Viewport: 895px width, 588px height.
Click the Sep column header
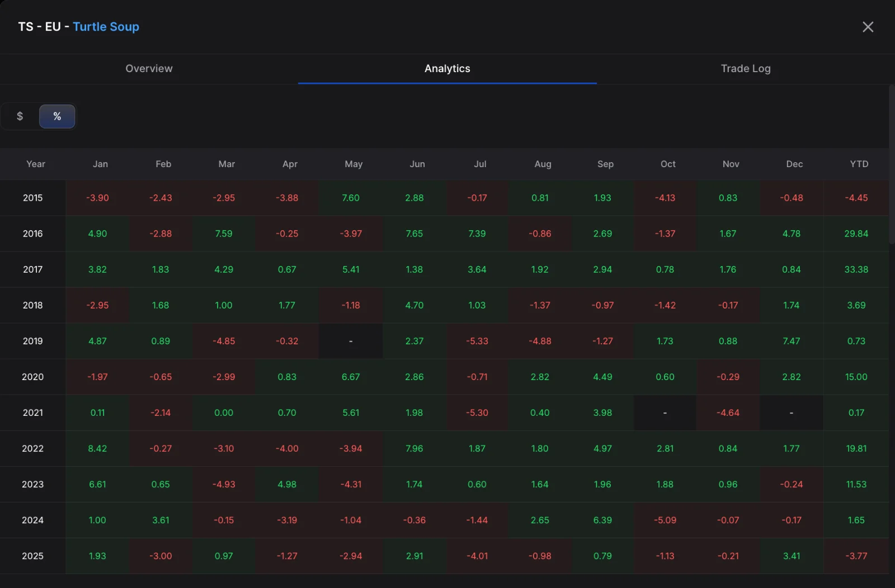(x=605, y=164)
